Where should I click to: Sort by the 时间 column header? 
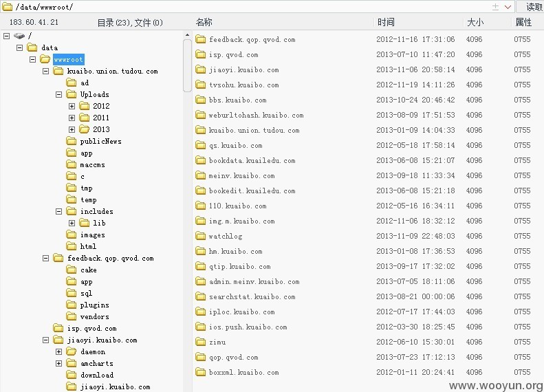pyautogui.click(x=386, y=22)
